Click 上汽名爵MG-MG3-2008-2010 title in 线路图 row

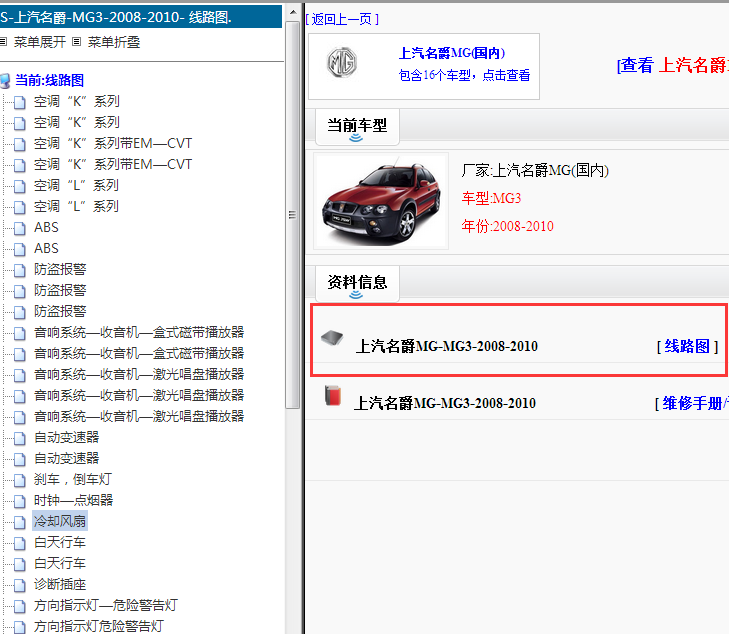tap(447, 346)
